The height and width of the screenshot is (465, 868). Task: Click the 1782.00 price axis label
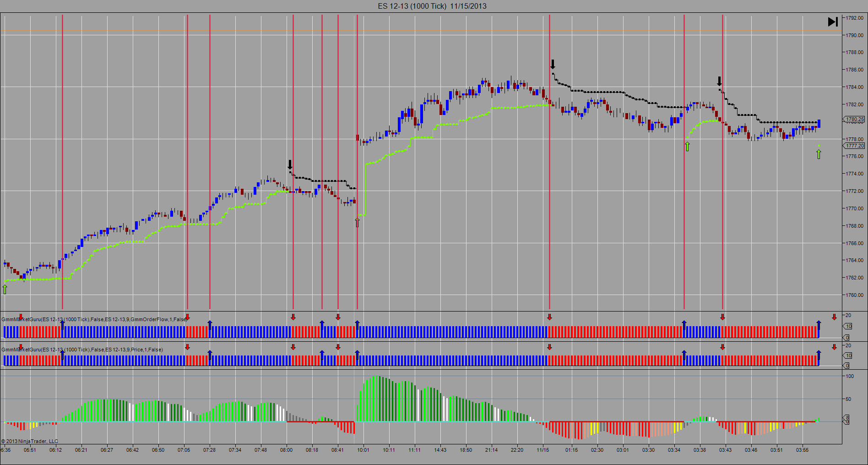[855, 105]
